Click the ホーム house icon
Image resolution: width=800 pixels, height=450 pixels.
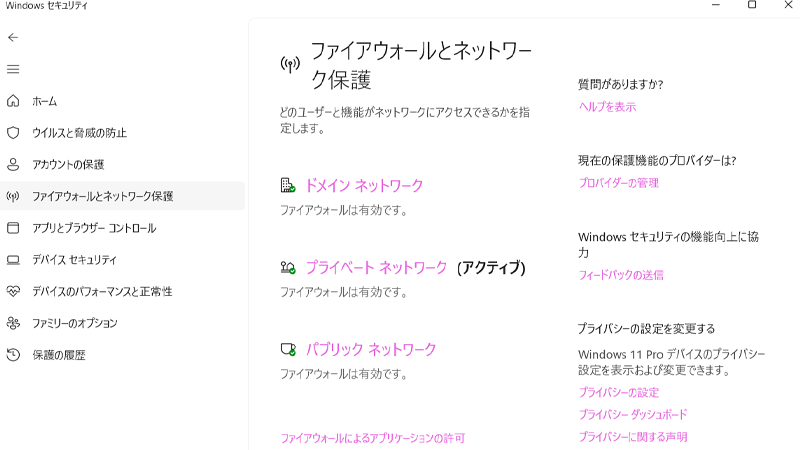pos(13,101)
